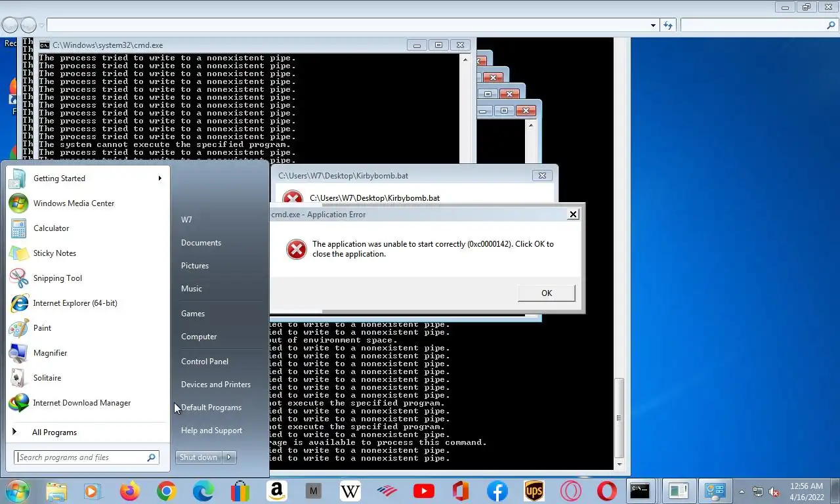Click Search programs and files box
Viewport: 840px width, 504px height.
(x=86, y=457)
